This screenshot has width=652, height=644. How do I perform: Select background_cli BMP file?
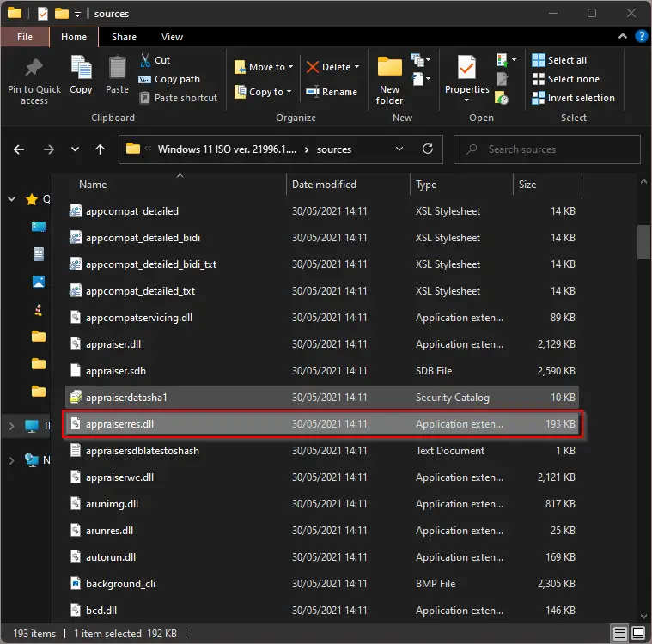322,584
